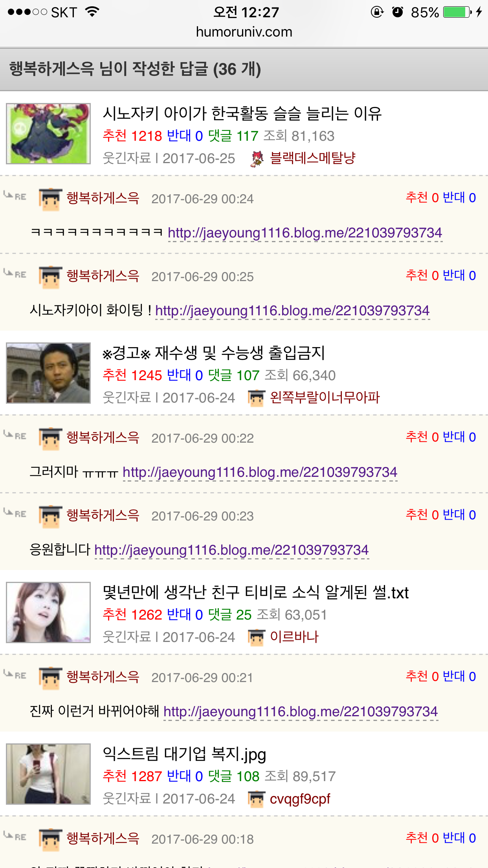This screenshot has height=868, width=488.
Task: Open the thumbnail of the 재수생 warning post
Action: click(x=48, y=373)
